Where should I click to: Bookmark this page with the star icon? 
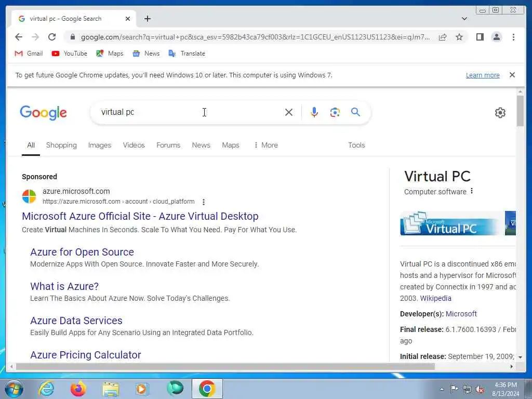(x=459, y=37)
